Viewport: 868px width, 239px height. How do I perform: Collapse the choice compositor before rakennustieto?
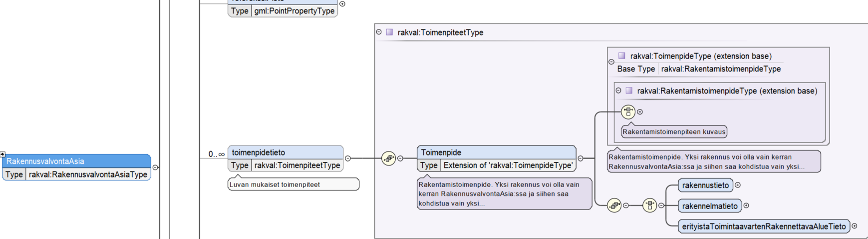click(661, 205)
